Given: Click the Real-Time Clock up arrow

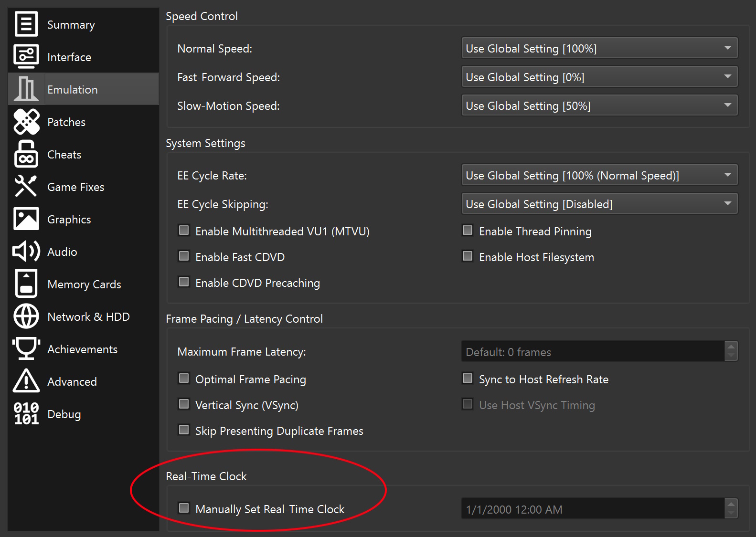Looking at the screenshot, I should [x=731, y=504].
